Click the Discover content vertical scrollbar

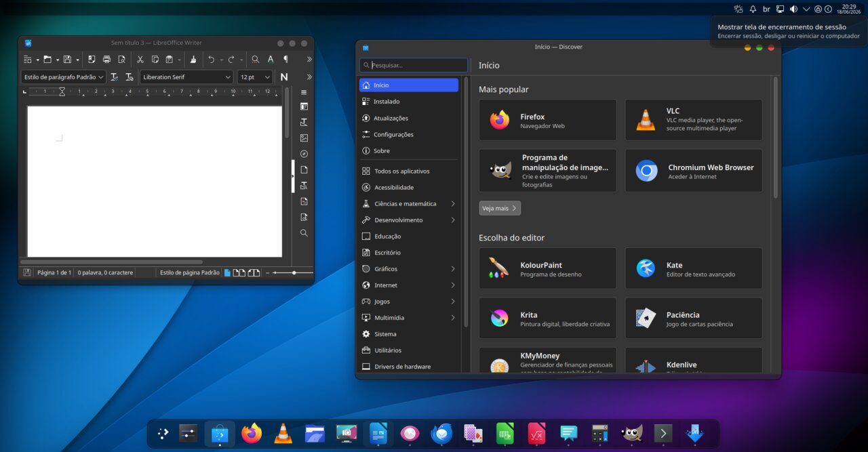click(x=776, y=138)
